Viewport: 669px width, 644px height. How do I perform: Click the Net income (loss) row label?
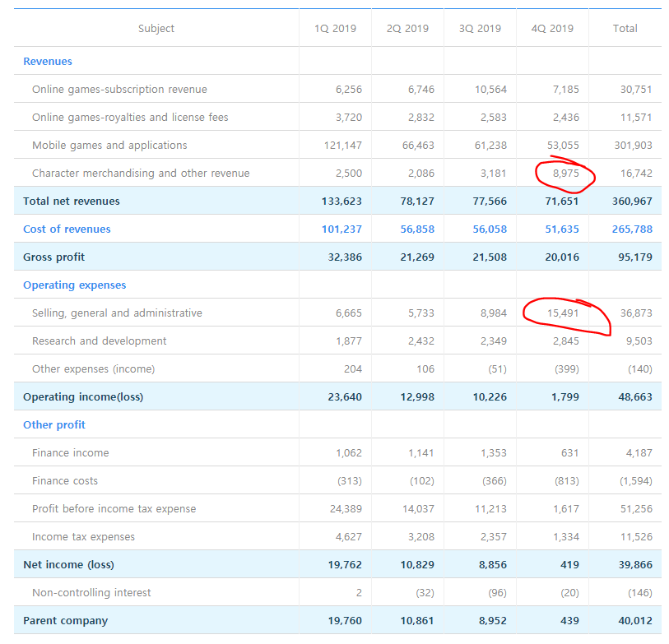[x=68, y=565]
